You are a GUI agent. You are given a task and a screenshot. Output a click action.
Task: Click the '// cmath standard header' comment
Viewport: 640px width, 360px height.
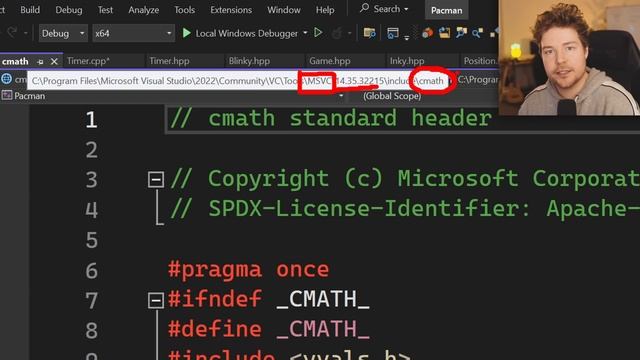tap(331, 119)
